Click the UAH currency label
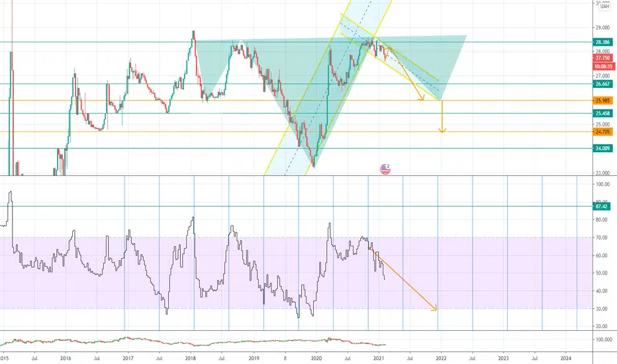 click(604, 7)
